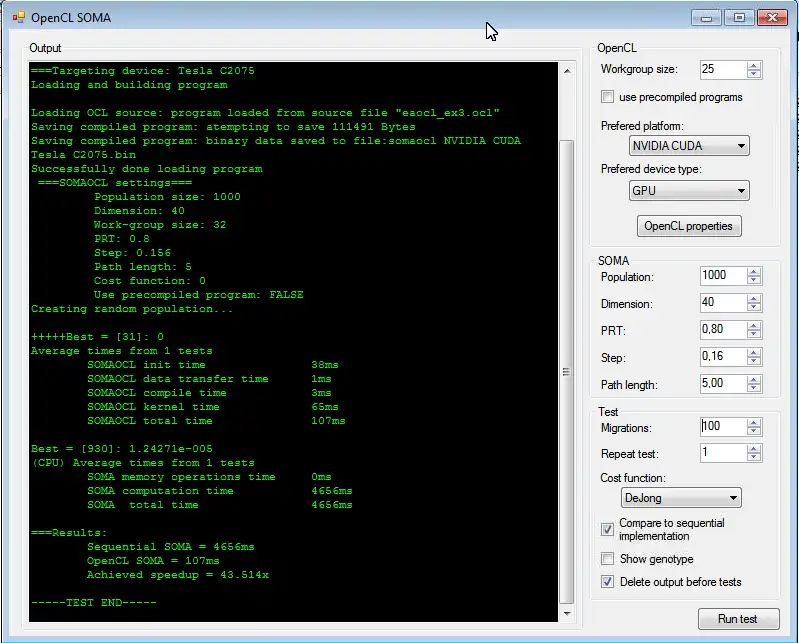Click 'Creating random population...' line
This screenshot has width=799, height=643.
[x=132, y=309]
